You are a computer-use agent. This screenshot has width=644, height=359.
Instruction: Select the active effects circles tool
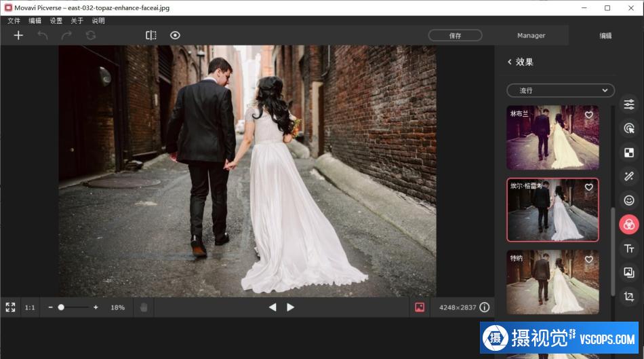[x=629, y=225]
